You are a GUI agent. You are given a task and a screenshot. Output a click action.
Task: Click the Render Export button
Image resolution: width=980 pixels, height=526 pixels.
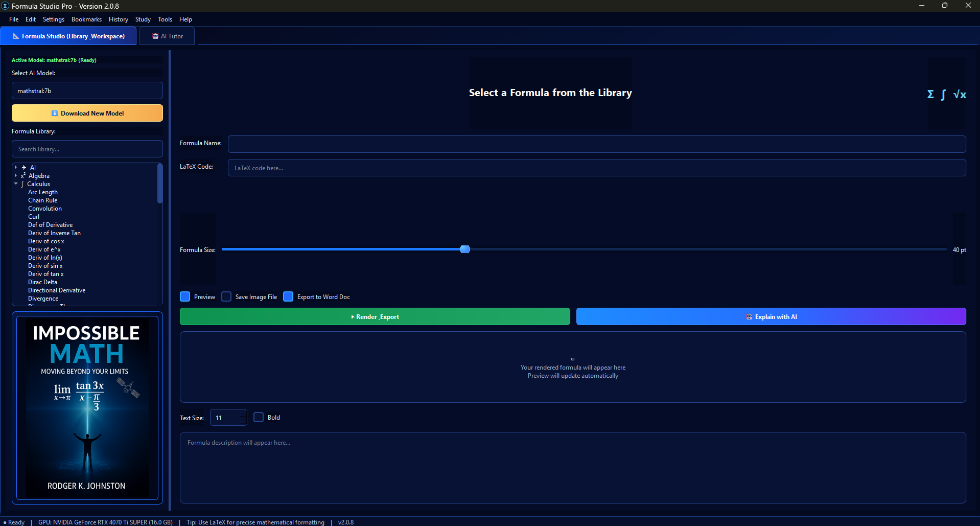pyautogui.click(x=375, y=316)
